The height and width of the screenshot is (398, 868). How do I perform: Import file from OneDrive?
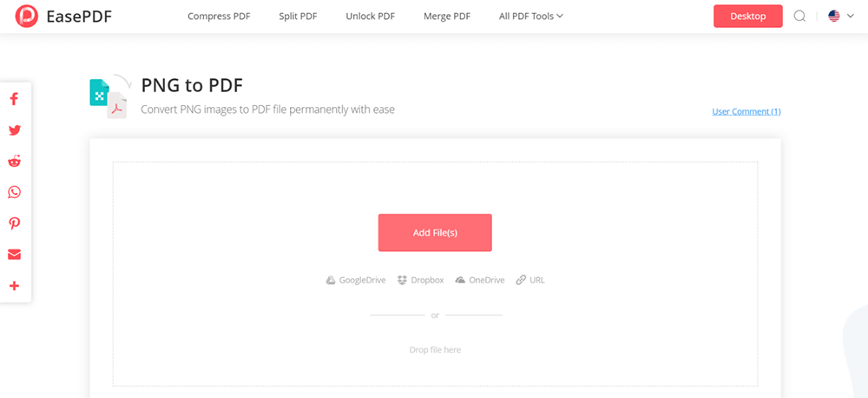[x=480, y=280]
